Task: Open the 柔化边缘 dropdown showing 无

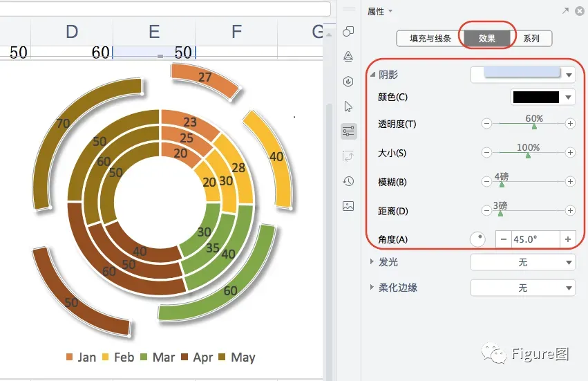Action: (522, 288)
